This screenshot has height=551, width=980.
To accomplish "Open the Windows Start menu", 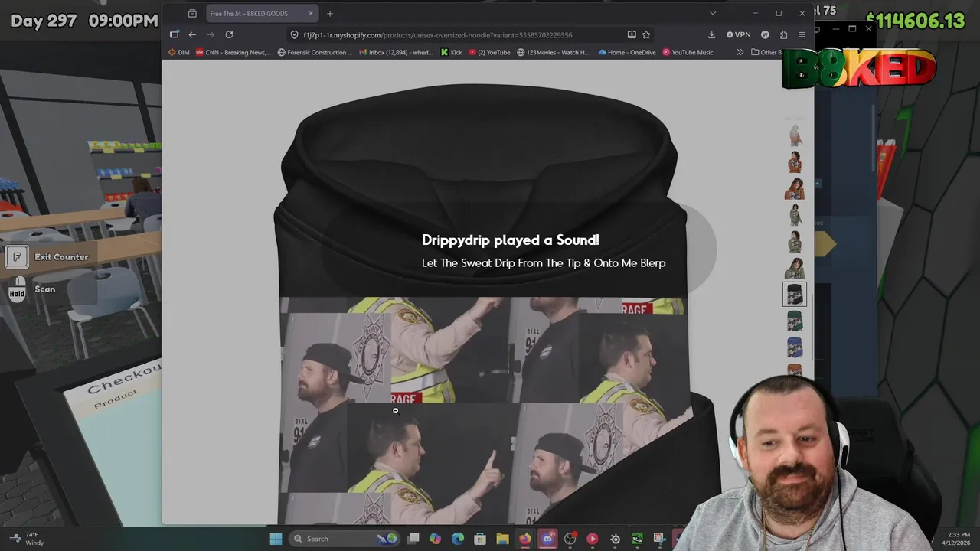I will tap(276, 539).
